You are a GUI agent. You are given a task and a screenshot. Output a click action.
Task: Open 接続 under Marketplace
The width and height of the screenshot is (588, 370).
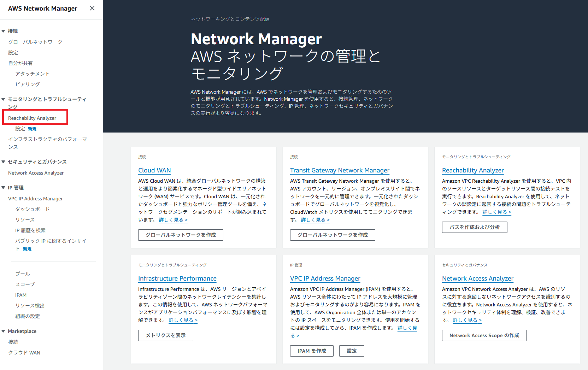(x=13, y=342)
